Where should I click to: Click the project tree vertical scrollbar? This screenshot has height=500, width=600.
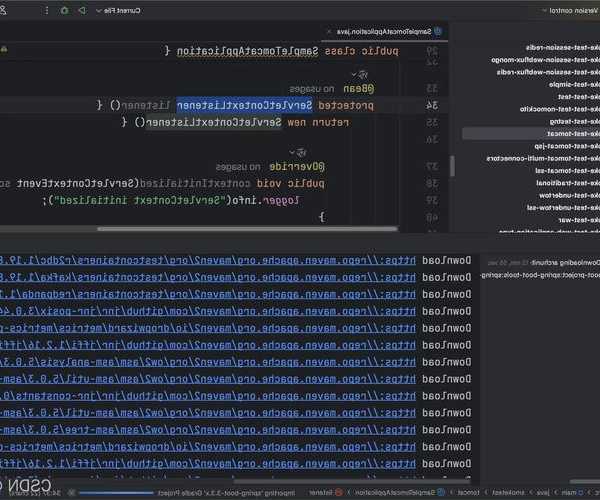(453, 165)
